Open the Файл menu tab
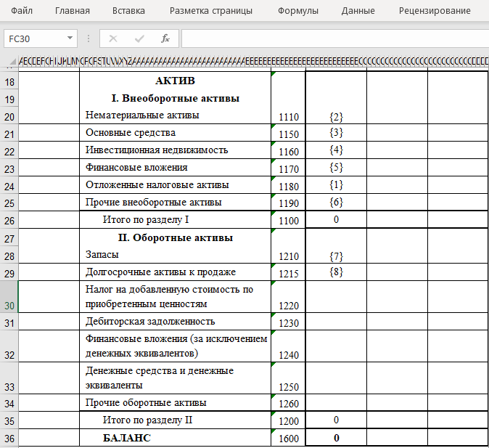The width and height of the screenshot is (489, 448). click(22, 11)
